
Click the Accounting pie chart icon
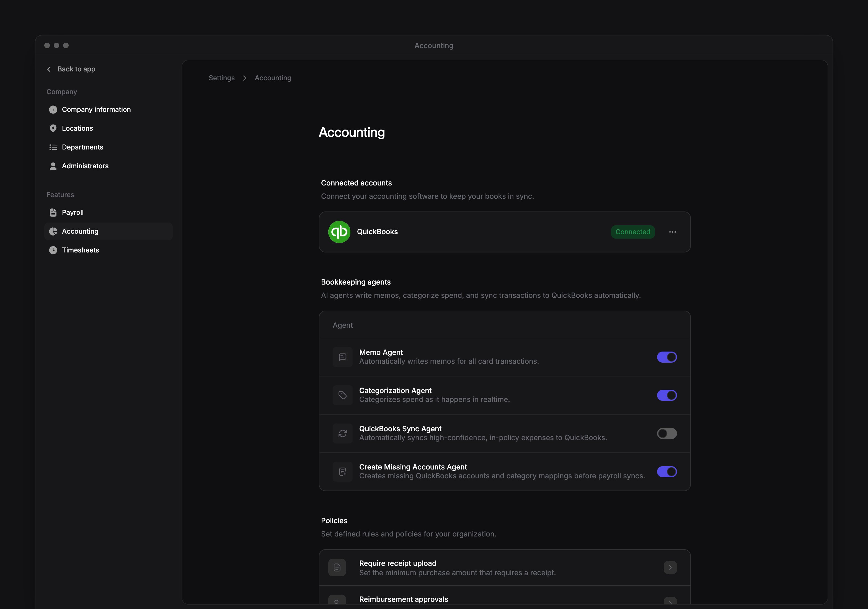tap(53, 231)
